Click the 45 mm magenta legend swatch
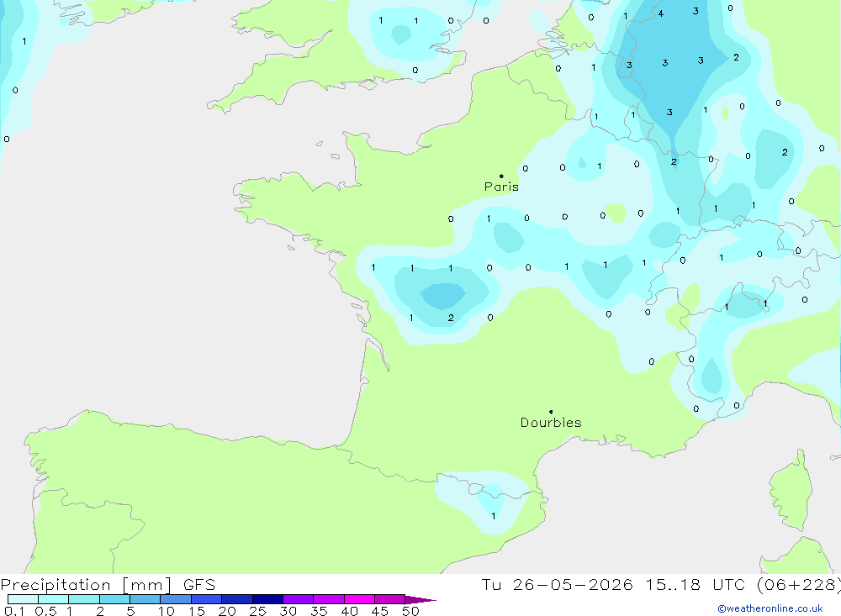 tap(389, 599)
